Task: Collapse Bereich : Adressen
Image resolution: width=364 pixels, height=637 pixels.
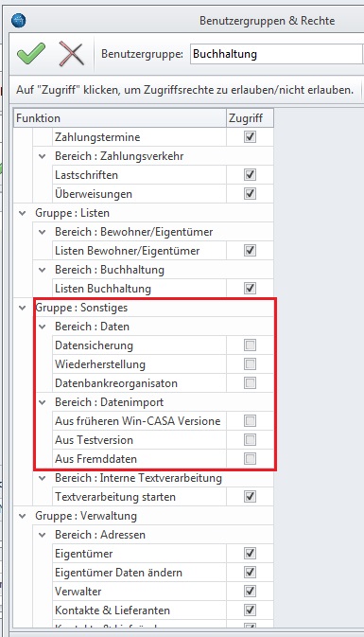Action: [x=43, y=535]
